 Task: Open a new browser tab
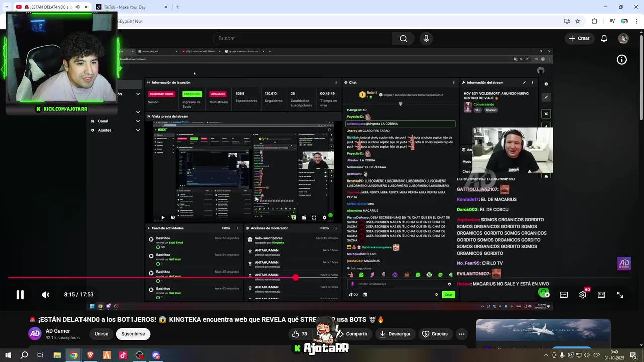pos(178,7)
